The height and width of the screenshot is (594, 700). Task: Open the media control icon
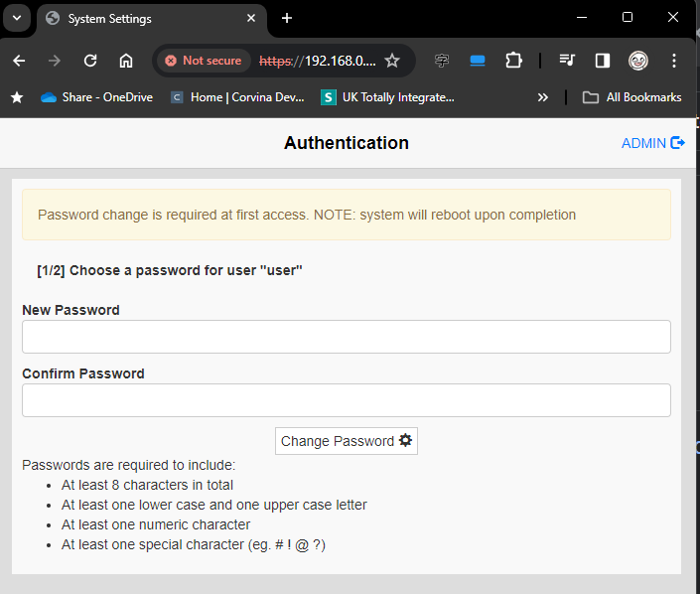coord(567,61)
